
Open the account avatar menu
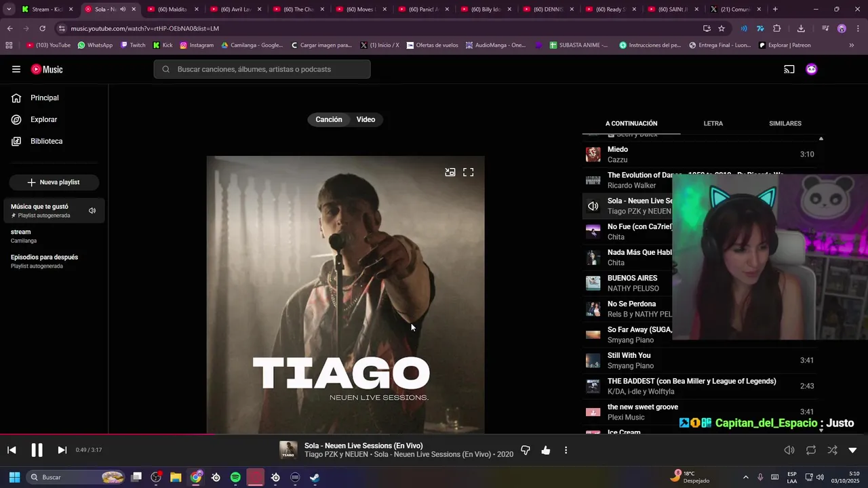click(811, 69)
